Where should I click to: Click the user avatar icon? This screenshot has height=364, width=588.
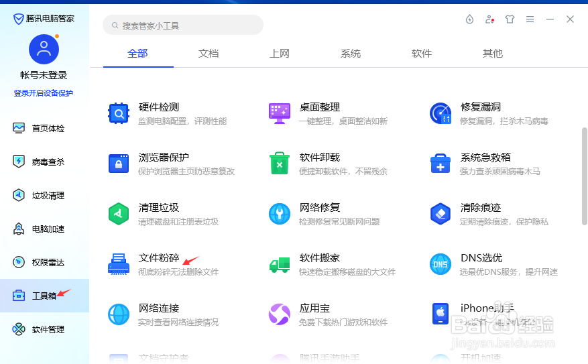point(44,49)
